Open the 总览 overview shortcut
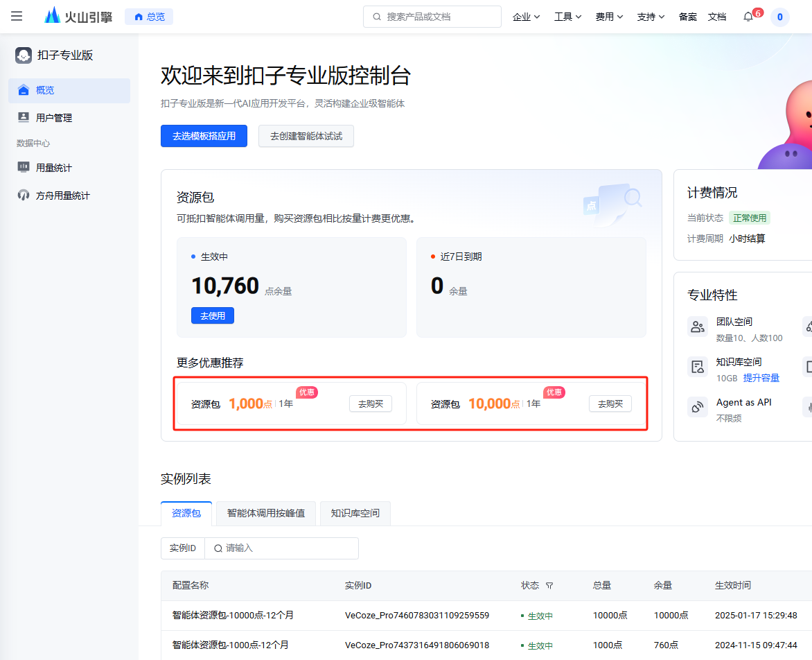This screenshot has height=660, width=812. point(149,17)
